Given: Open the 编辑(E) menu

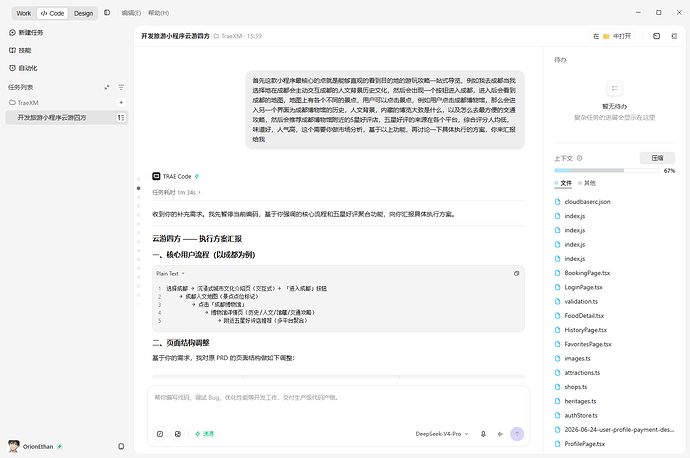Looking at the screenshot, I should click(131, 13).
